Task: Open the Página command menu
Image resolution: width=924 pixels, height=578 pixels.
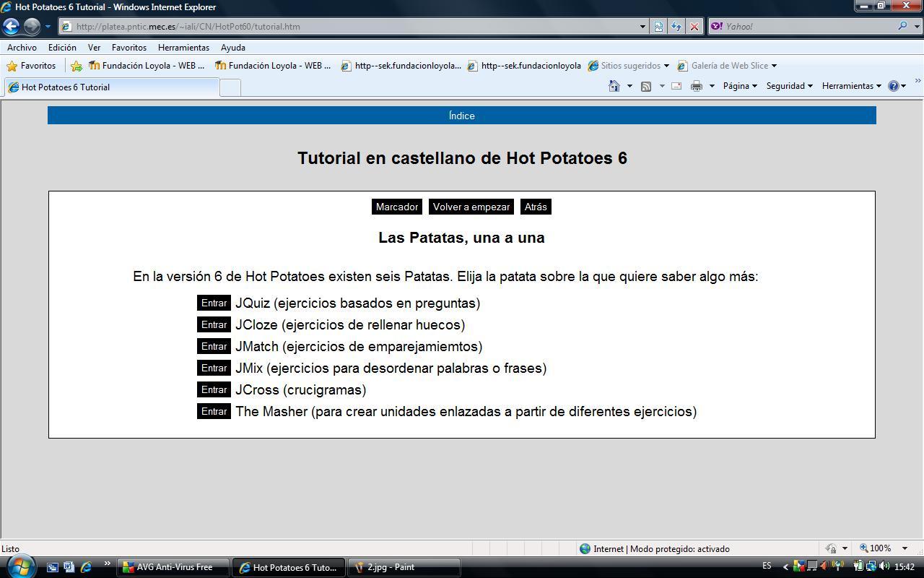Action: (740, 86)
